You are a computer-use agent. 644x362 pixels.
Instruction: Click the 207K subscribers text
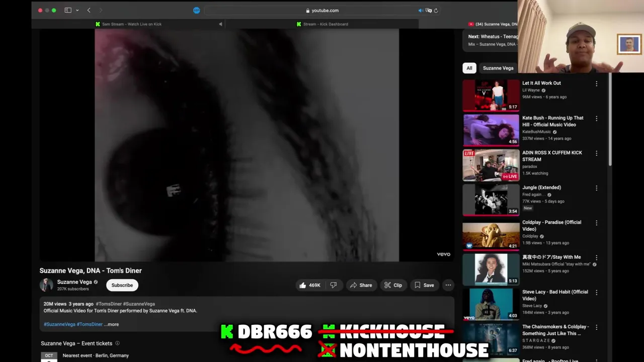[73, 289]
